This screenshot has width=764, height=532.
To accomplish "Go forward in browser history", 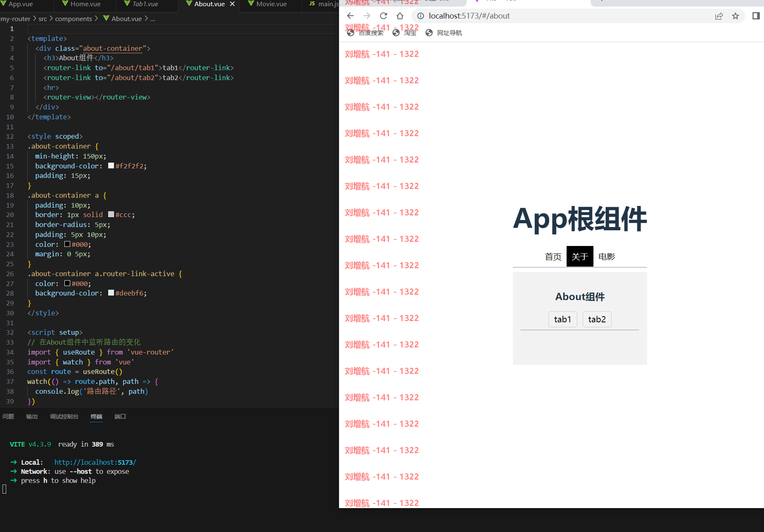I will coord(367,16).
